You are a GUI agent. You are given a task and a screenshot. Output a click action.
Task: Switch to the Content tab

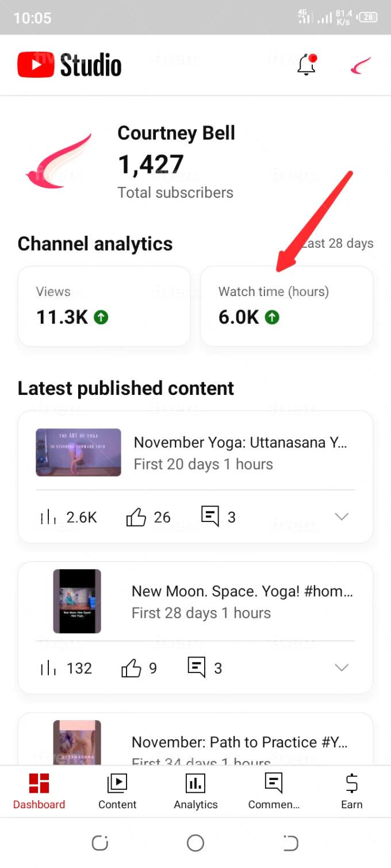[117, 792]
